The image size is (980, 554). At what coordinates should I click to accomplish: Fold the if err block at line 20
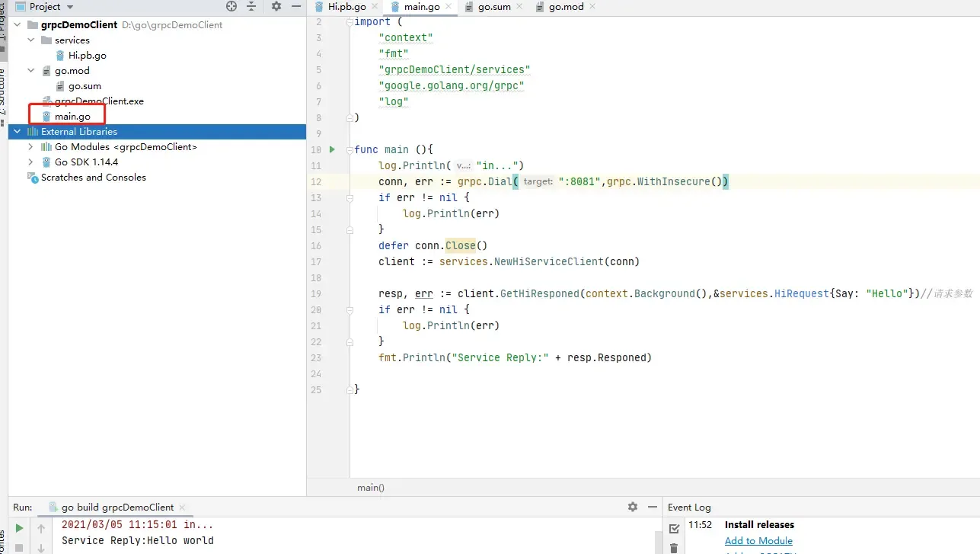click(350, 310)
